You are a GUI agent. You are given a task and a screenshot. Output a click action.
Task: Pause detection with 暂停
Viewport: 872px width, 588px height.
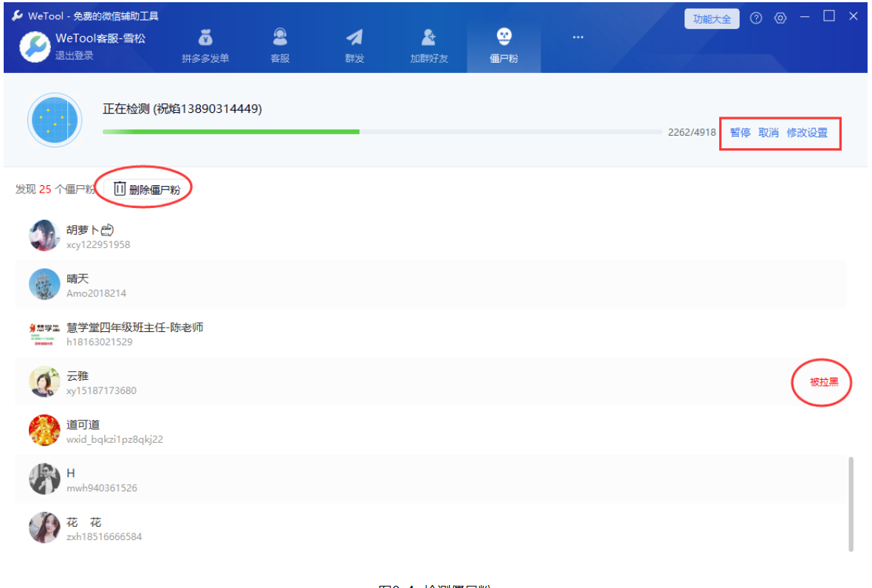coord(740,133)
